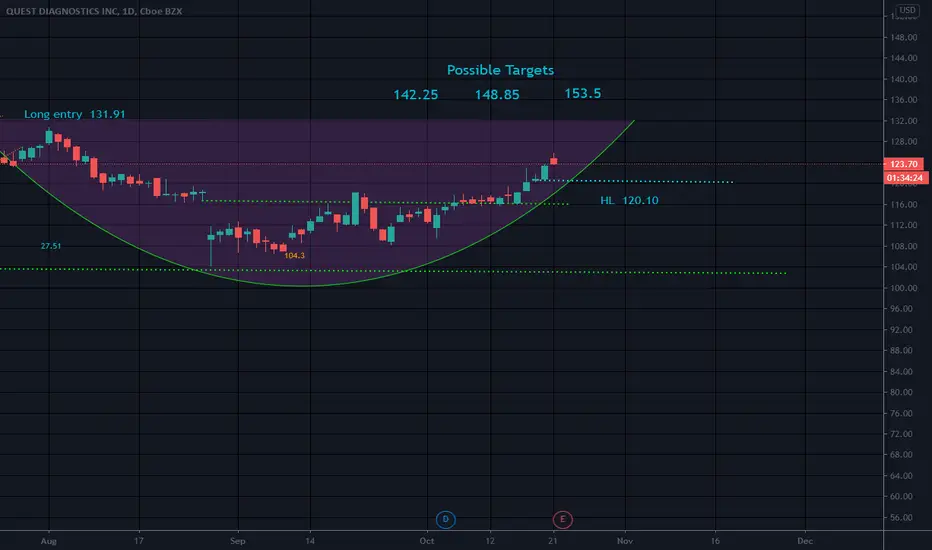Click the 148.00 price axis label
Image resolution: width=932 pixels, height=550 pixels.
click(x=903, y=37)
